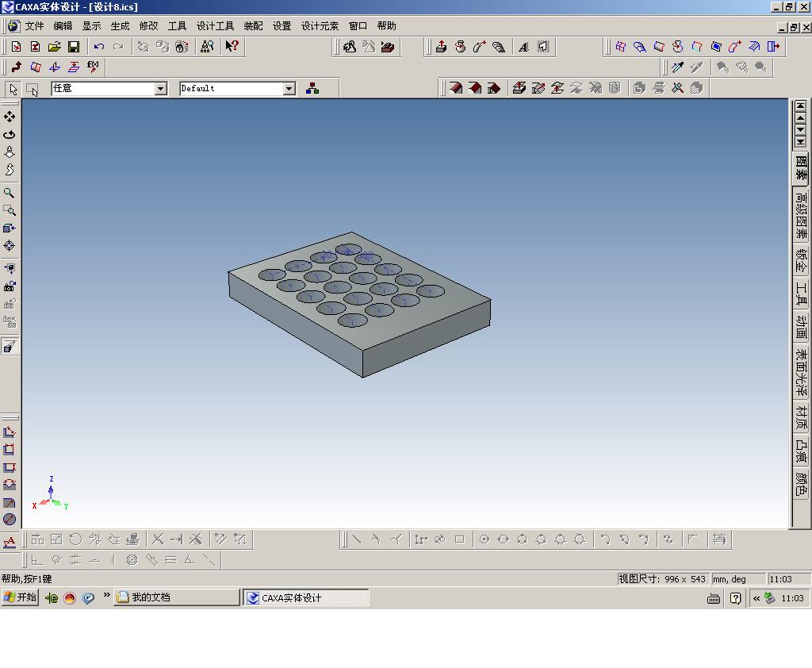Click the text annotation A icon

click(x=10, y=542)
